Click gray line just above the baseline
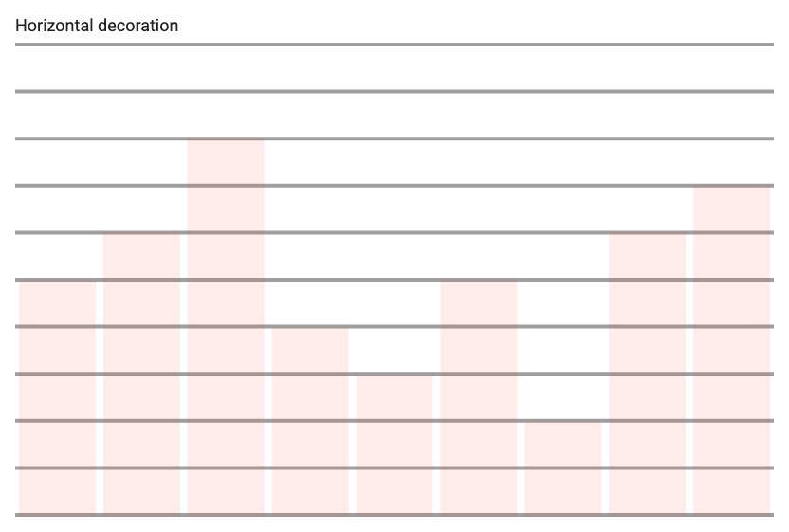Image resolution: width=789 pixels, height=532 pixels. coord(394,468)
